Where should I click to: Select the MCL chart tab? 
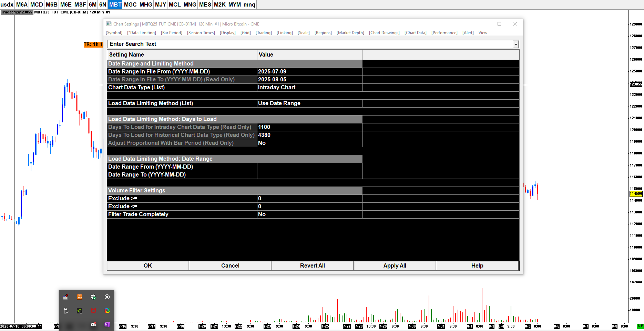click(175, 4)
